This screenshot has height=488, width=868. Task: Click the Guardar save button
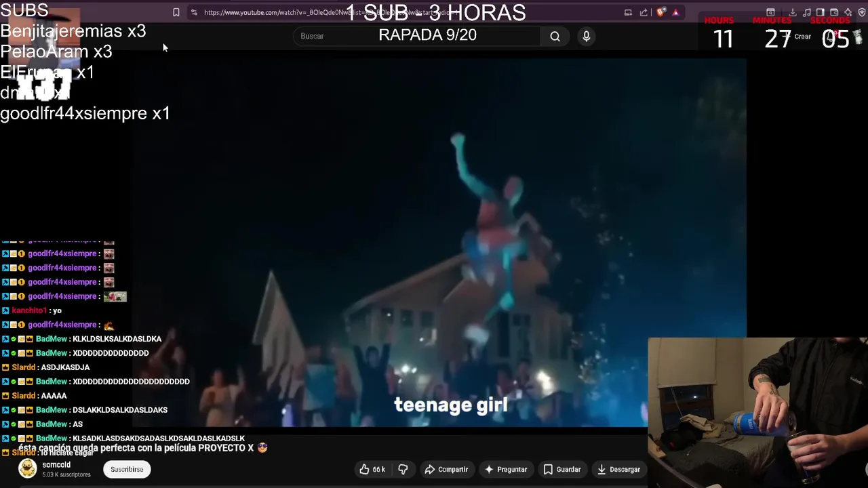click(x=561, y=469)
